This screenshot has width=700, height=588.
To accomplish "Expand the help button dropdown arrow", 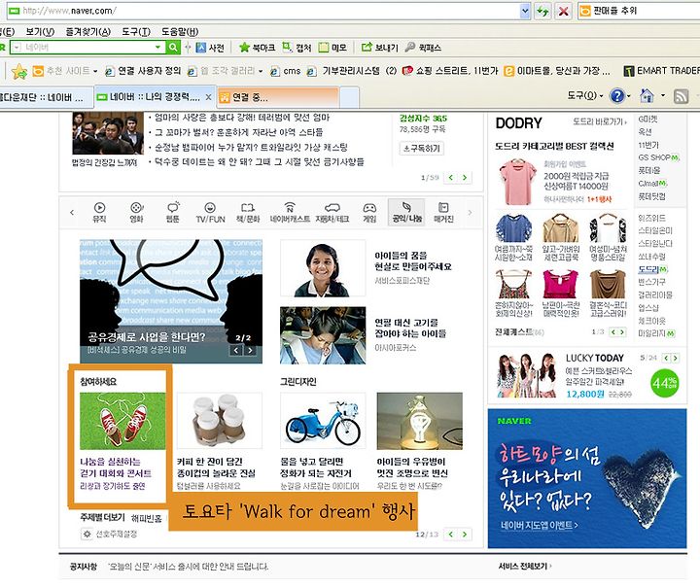I will [629, 96].
